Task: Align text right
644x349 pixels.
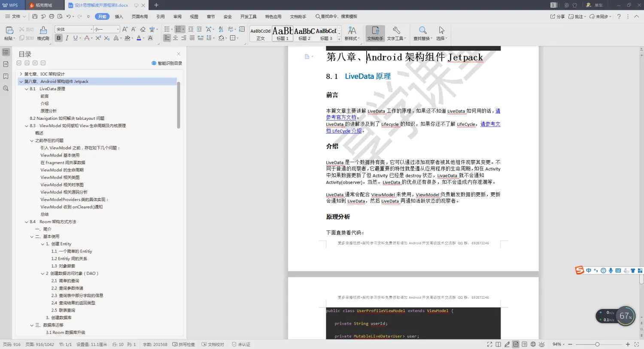Action: click(x=184, y=38)
